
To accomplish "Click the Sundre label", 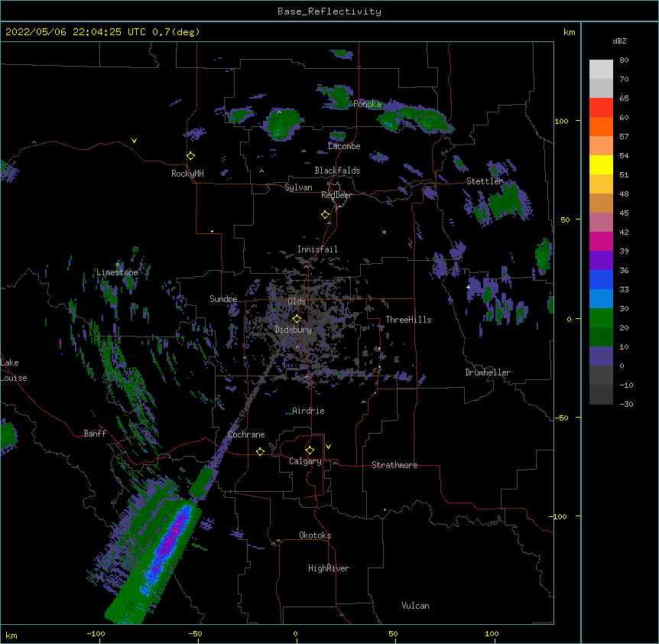I will (x=223, y=299).
